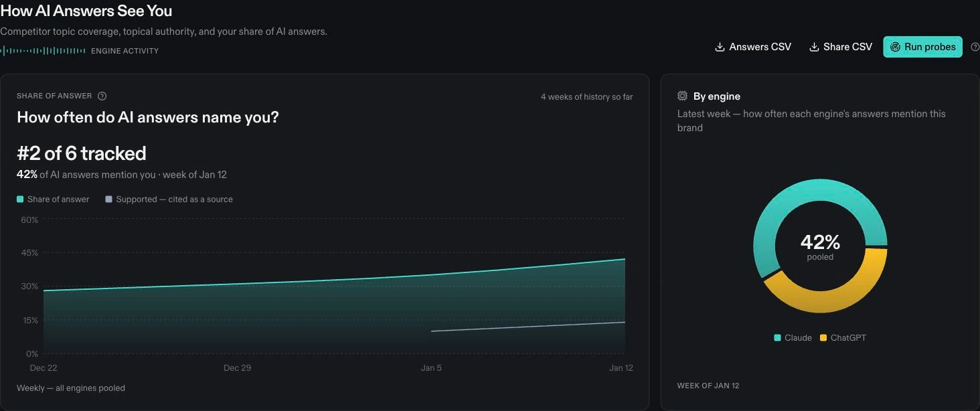
Task: Click the 30% y-axis label
Action: [x=29, y=286]
